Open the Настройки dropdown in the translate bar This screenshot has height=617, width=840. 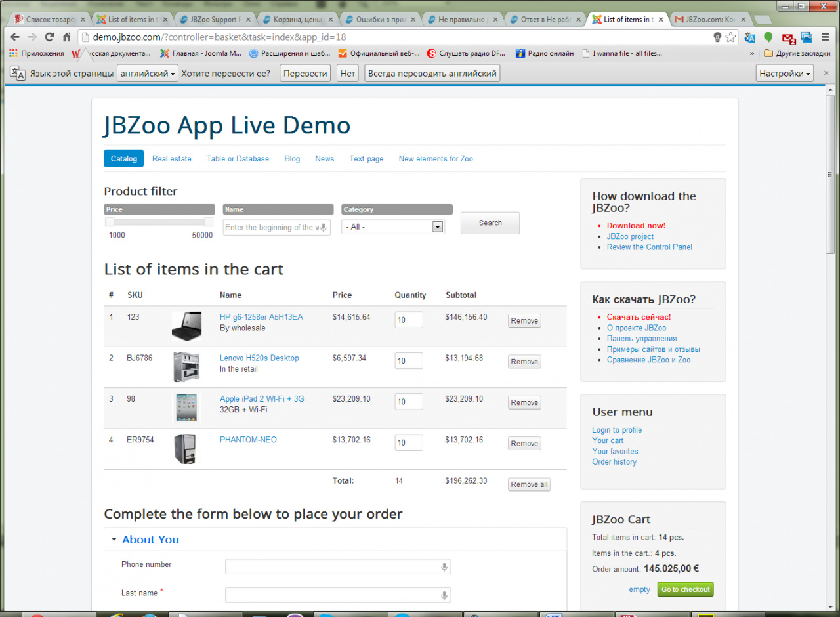tap(785, 74)
